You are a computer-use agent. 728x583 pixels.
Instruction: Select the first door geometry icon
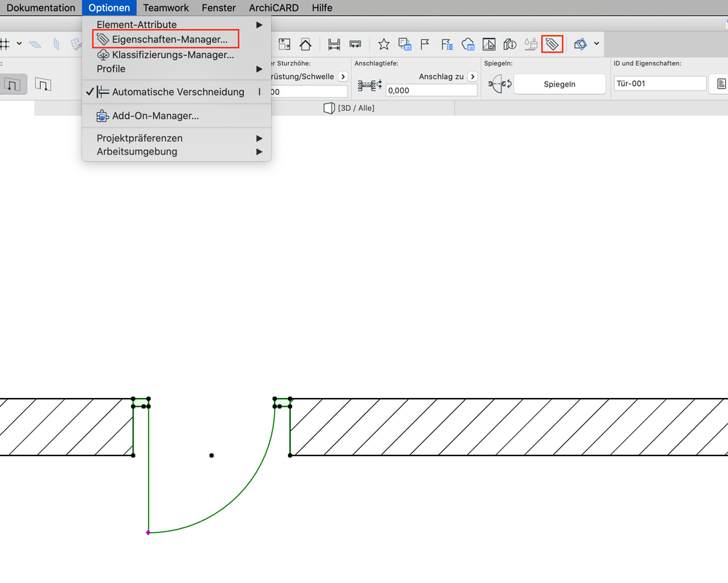[x=12, y=85]
